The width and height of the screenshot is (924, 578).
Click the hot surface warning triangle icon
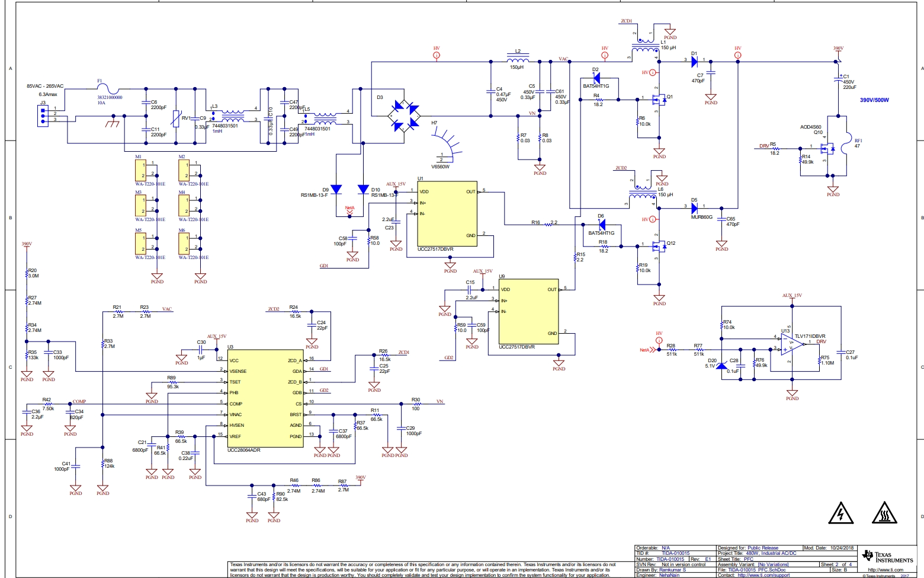[884, 513]
